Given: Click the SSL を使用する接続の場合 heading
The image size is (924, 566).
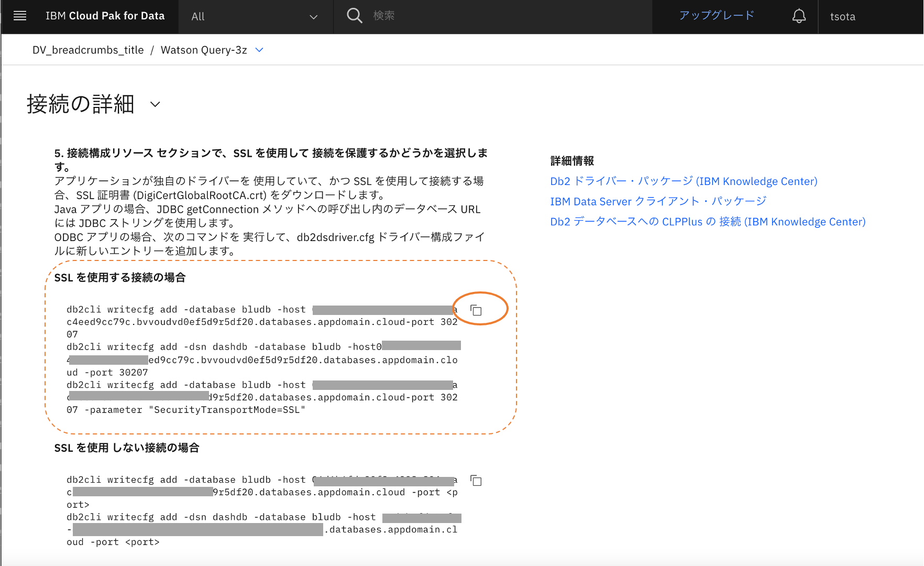Looking at the screenshot, I should pos(120,277).
